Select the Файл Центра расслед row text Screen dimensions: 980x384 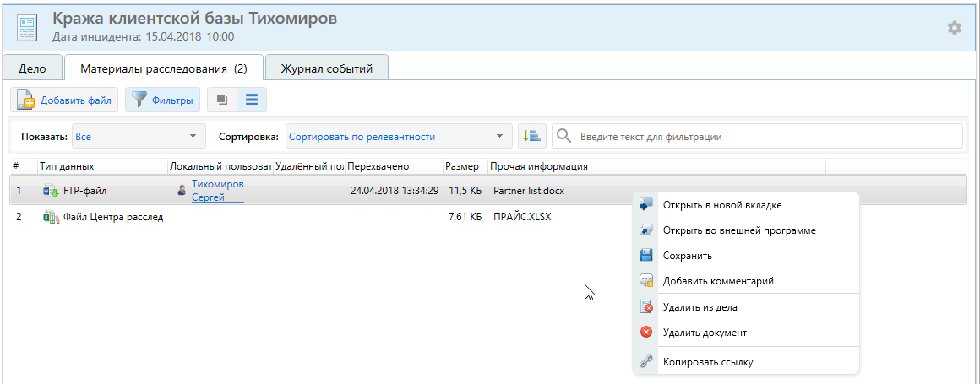(x=114, y=217)
